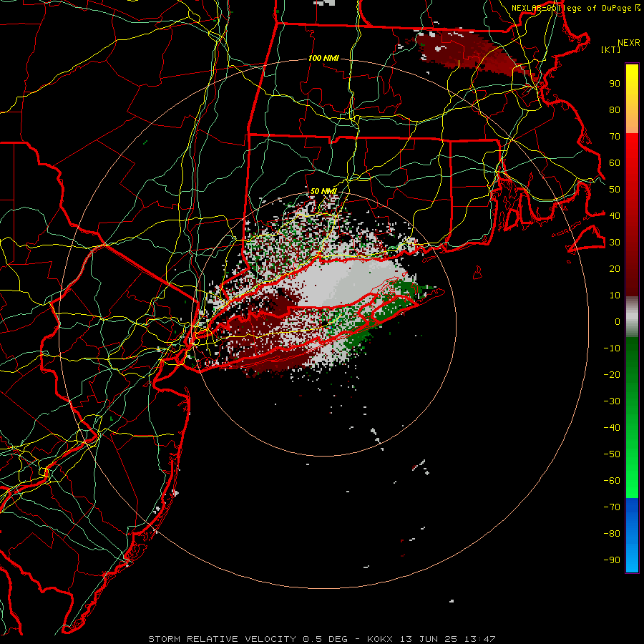Click the '-70' value on the velocity color scale
Viewport: 644px width, 644px height.
point(612,507)
